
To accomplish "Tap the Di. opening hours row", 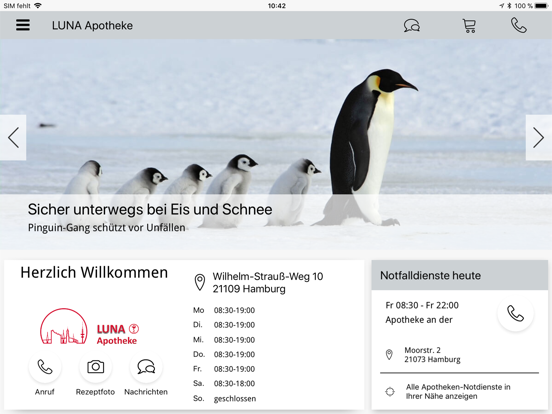I will point(224,325).
